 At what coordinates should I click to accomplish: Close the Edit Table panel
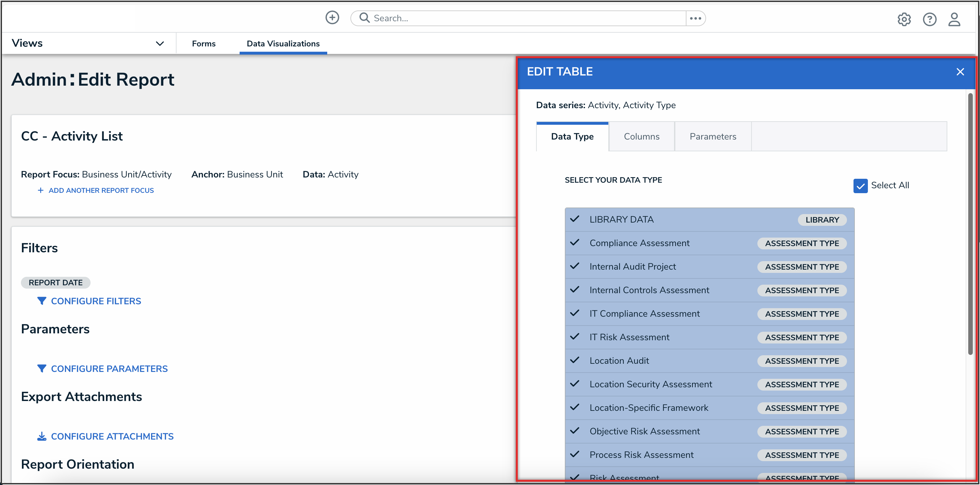tap(960, 72)
